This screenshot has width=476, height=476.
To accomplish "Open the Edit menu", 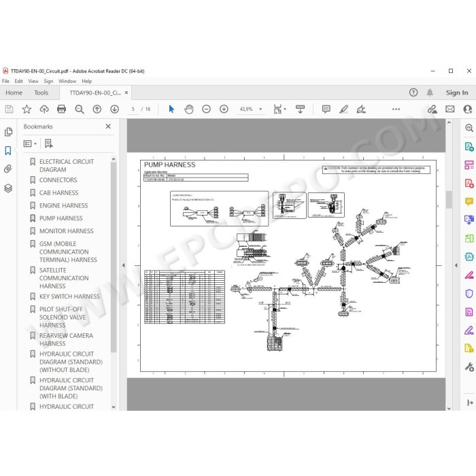I will pyautogui.click(x=18, y=81).
